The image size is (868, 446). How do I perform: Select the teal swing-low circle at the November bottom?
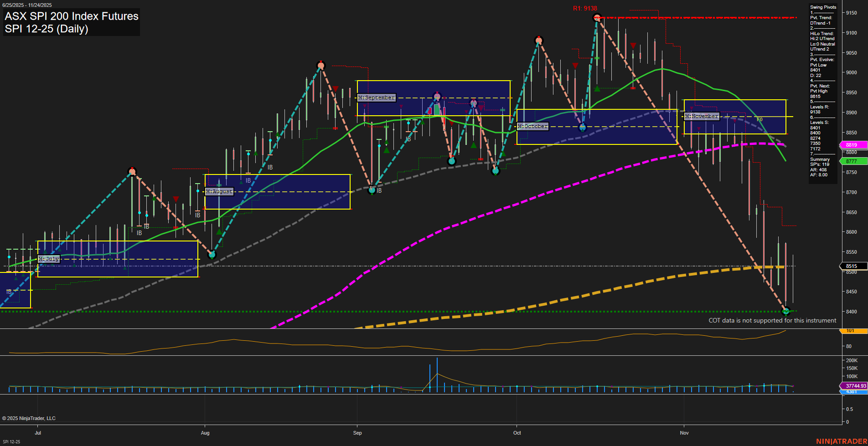785,312
